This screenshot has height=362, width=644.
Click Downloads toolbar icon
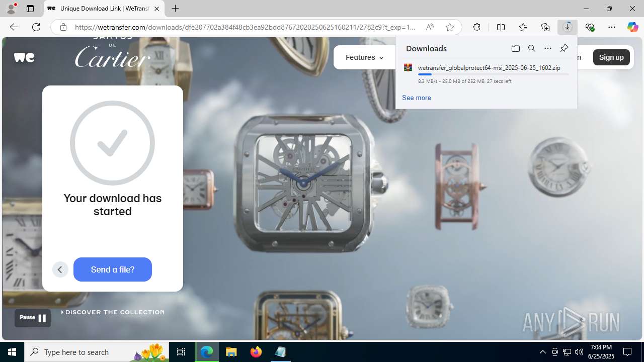point(568,27)
